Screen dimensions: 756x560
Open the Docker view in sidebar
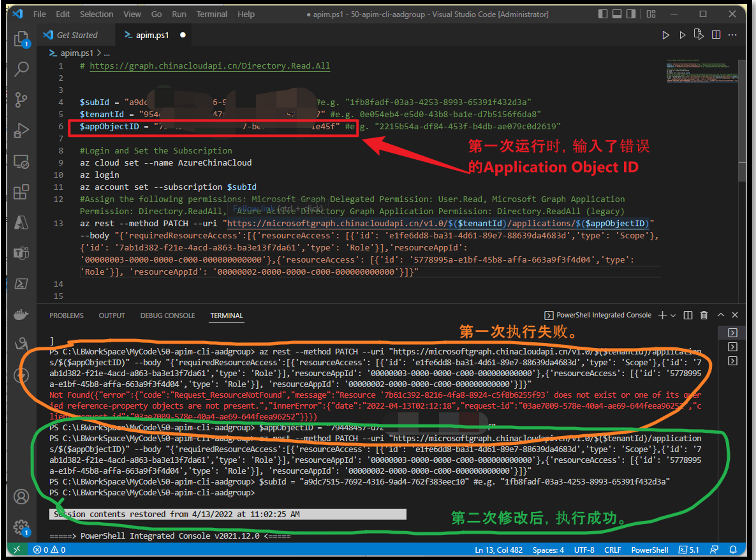click(21, 315)
